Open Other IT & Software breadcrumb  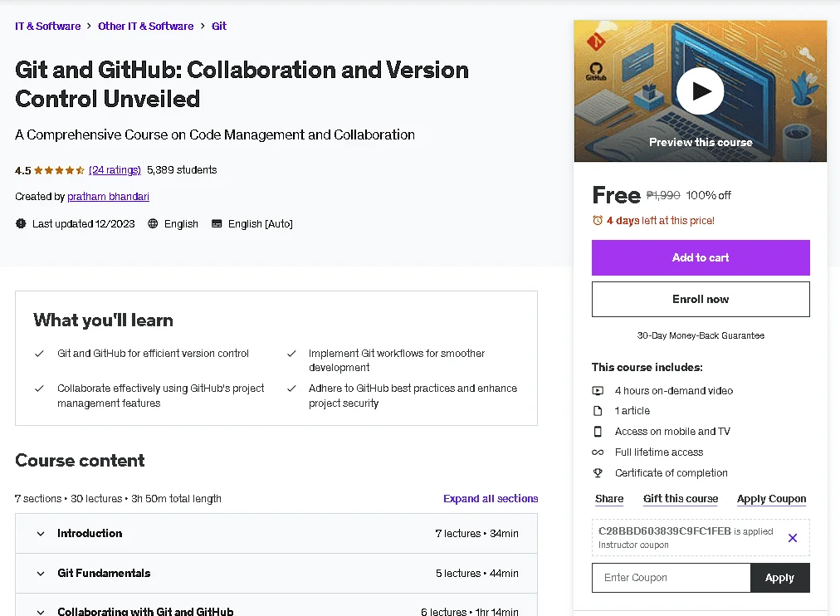[x=146, y=26]
